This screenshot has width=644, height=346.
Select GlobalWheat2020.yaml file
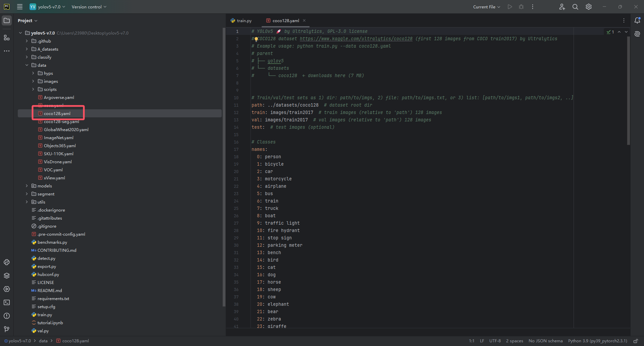click(66, 129)
